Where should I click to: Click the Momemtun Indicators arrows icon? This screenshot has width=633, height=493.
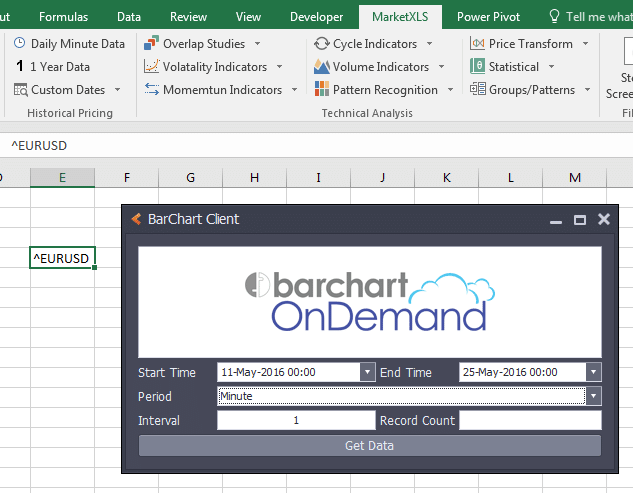coord(151,89)
